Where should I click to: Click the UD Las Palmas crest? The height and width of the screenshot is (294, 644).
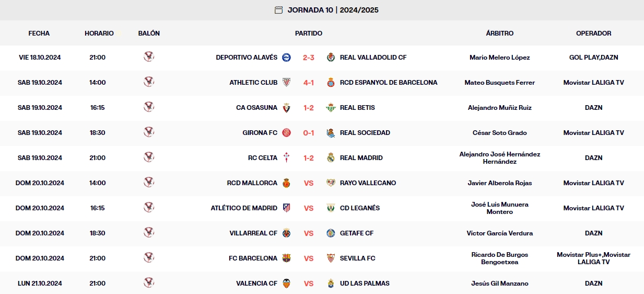click(331, 284)
